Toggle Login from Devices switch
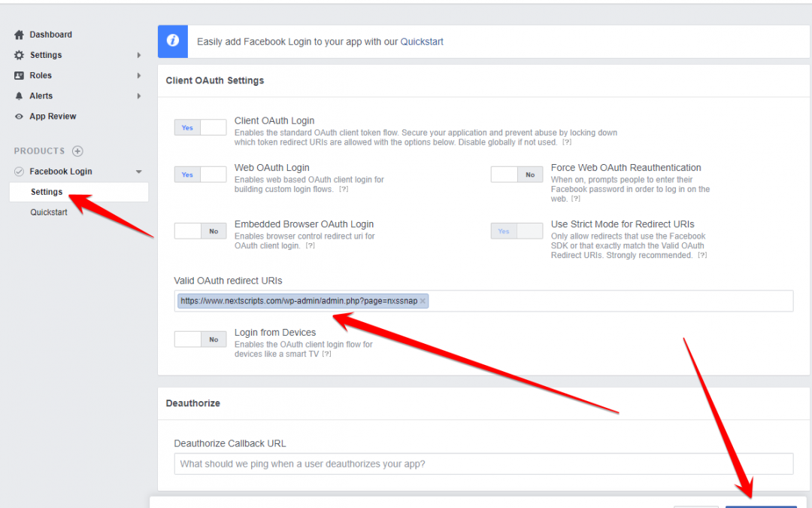 point(201,339)
